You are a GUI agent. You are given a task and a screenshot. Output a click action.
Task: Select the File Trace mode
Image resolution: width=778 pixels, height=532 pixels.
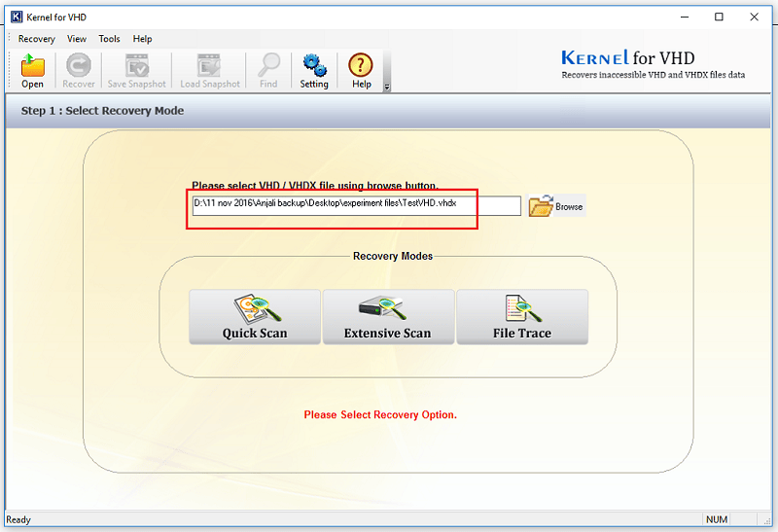pos(522,317)
